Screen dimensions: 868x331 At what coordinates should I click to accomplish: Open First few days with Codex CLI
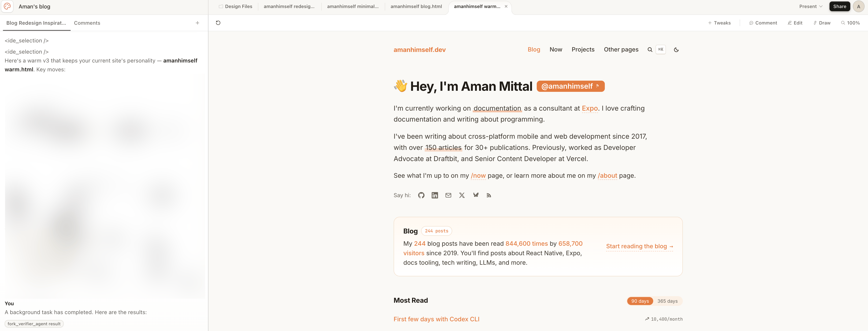pos(436,319)
